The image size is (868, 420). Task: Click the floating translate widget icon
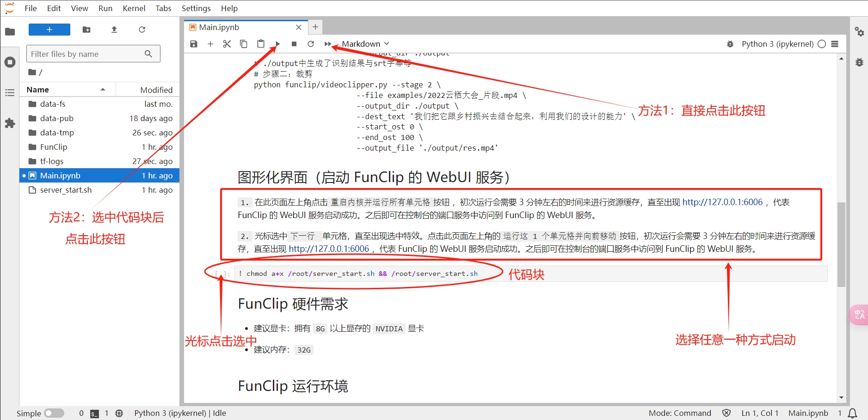click(859, 315)
